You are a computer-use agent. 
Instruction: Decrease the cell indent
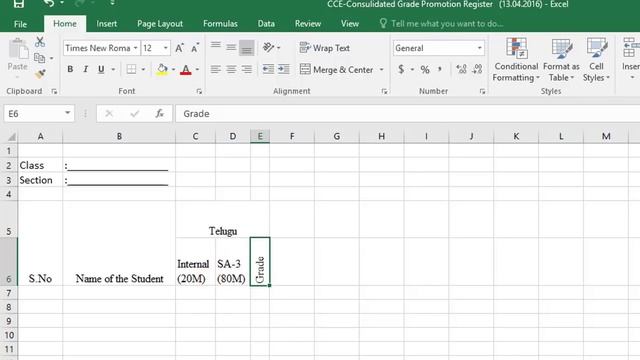[x=268, y=69]
